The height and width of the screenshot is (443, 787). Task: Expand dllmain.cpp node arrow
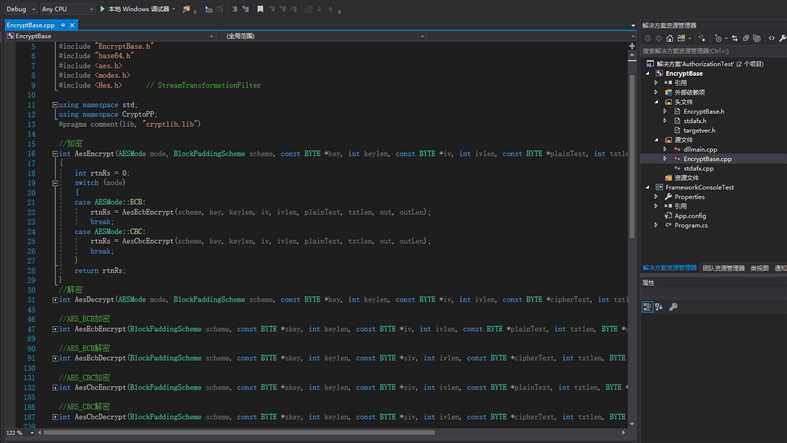coord(666,150)
